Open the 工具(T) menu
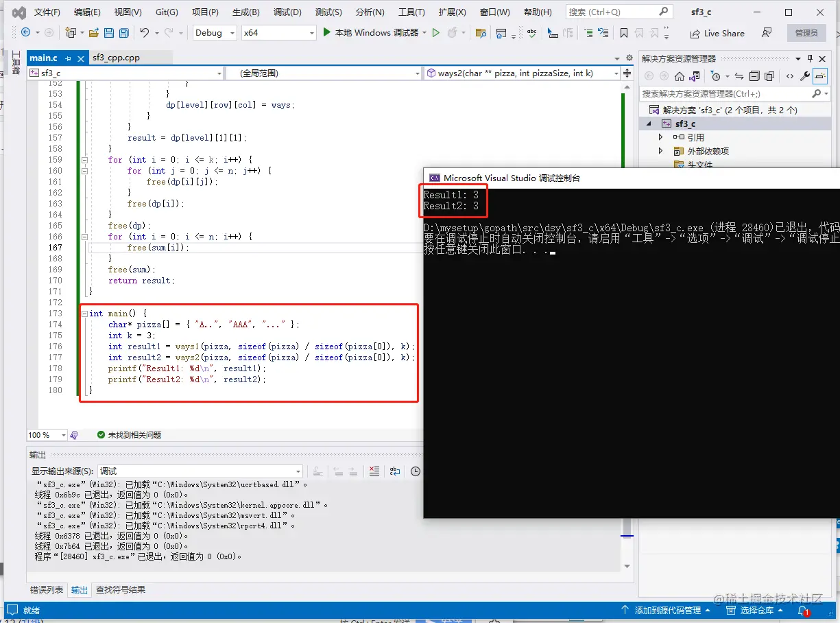 [412, 12]
